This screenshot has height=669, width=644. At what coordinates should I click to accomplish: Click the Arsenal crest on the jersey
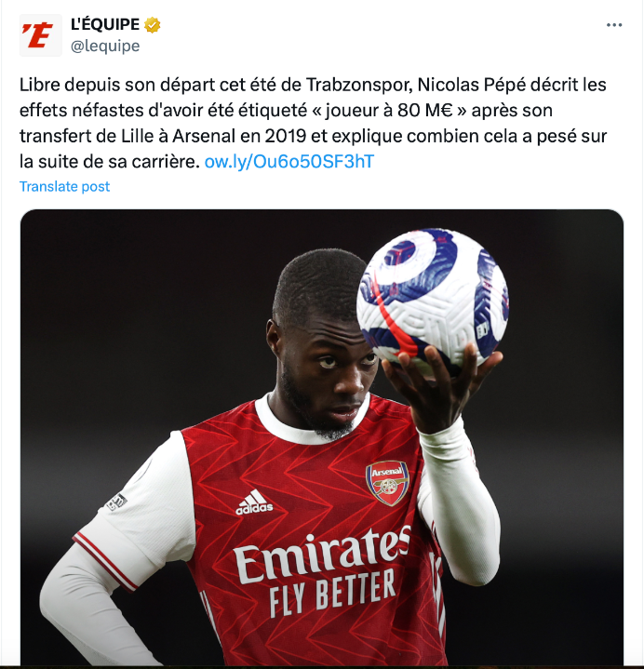(x=387, y=484)
